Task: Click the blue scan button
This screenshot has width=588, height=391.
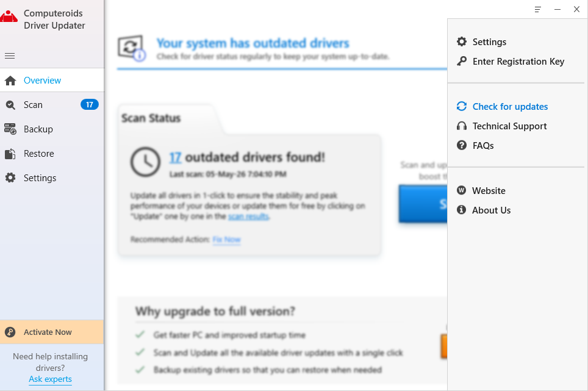Action: coord(423,204)
